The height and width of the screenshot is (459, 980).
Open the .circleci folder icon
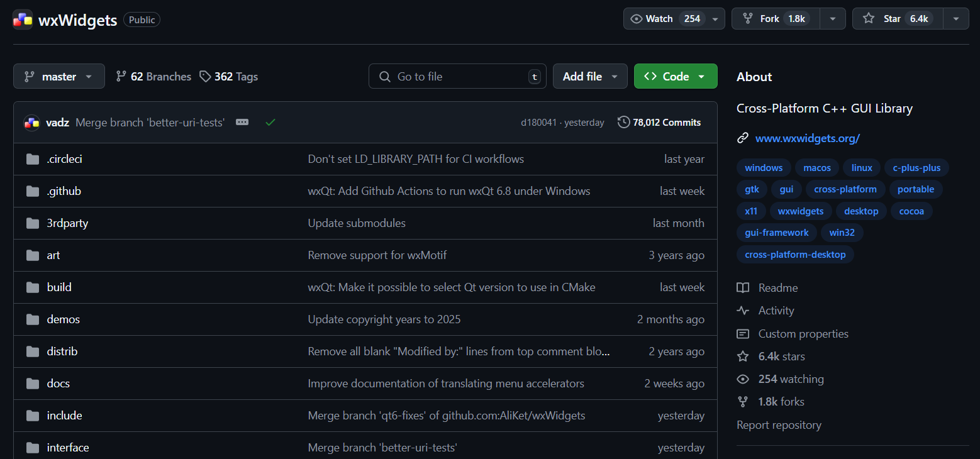(x=33, y=159)
